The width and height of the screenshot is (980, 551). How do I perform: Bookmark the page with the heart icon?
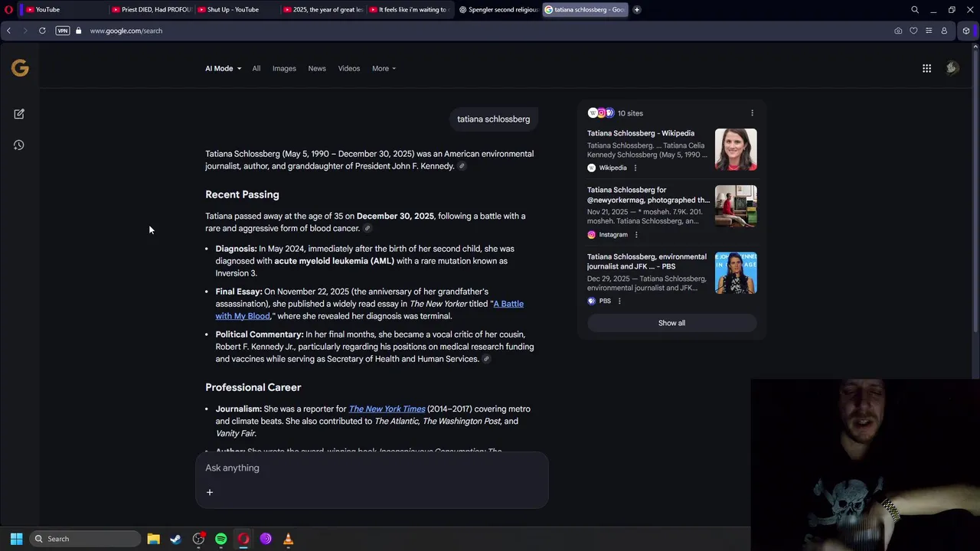pos(913,31)
